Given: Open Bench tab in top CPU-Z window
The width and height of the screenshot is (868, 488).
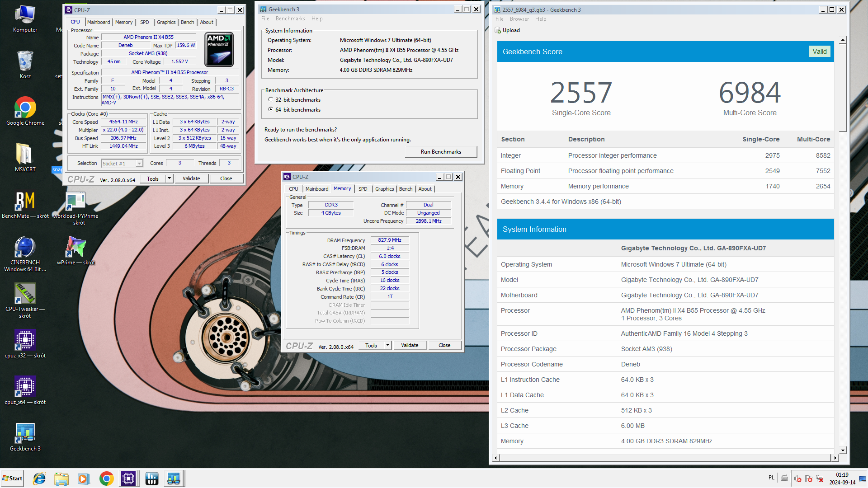Looking at the screenshot, I should tap(187, 22).
